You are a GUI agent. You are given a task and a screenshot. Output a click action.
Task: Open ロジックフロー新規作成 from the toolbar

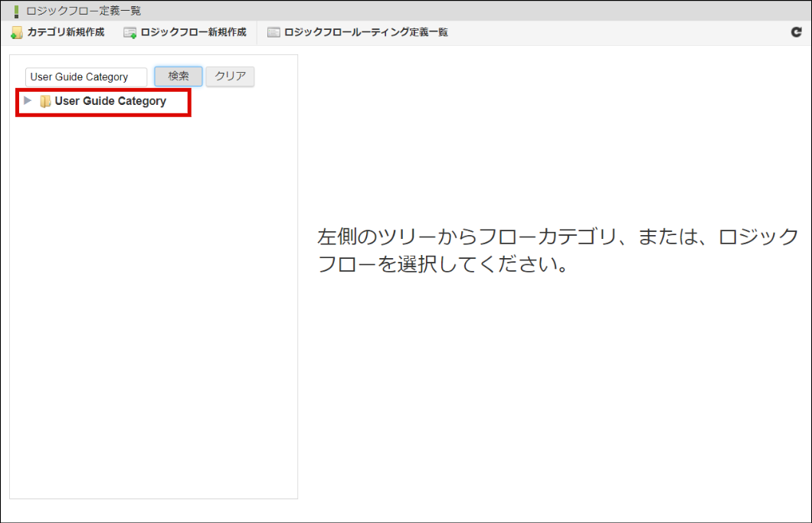tap(185, 32)
